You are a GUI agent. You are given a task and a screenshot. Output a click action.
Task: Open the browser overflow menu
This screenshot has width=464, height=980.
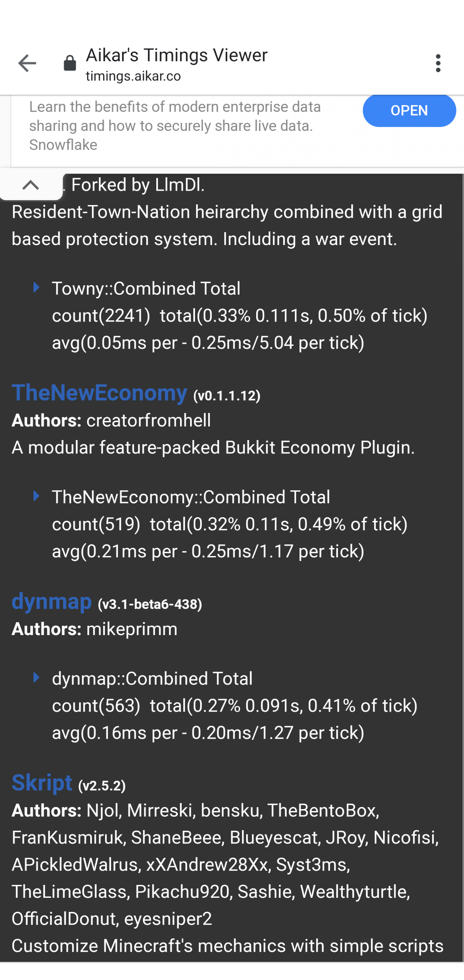coord(438,63)
